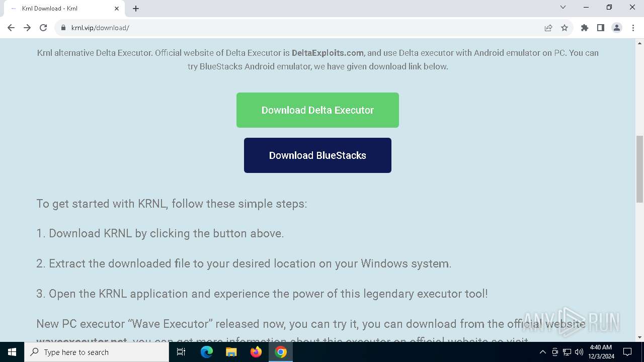Open the taskbar clock and date

[600, 352]
